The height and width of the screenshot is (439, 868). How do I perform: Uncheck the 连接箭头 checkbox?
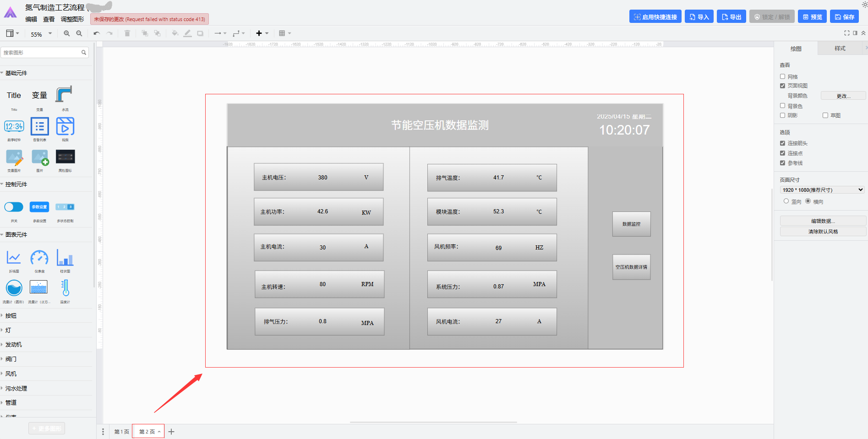pyautogui.click(x=782, y=143)
